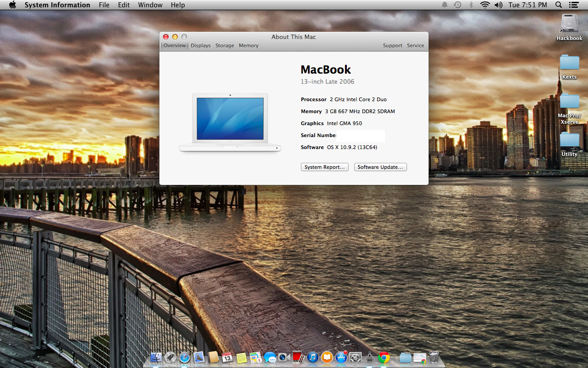Click Bluetooth icon in menu bar
This screenshot has height=368, width=588.
pos(471,5)
